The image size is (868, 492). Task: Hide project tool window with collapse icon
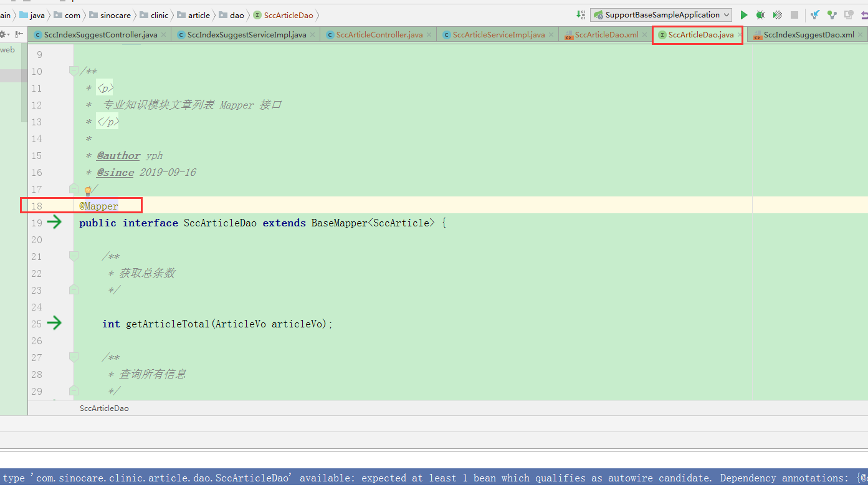point(19,34)
